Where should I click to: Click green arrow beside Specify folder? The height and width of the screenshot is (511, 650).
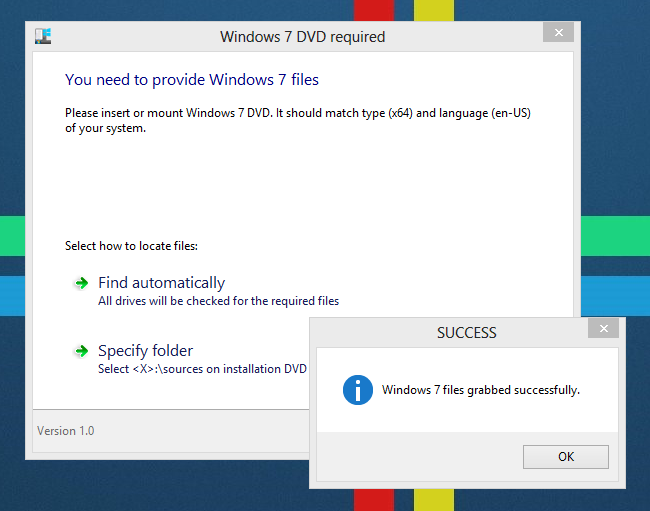81,351
